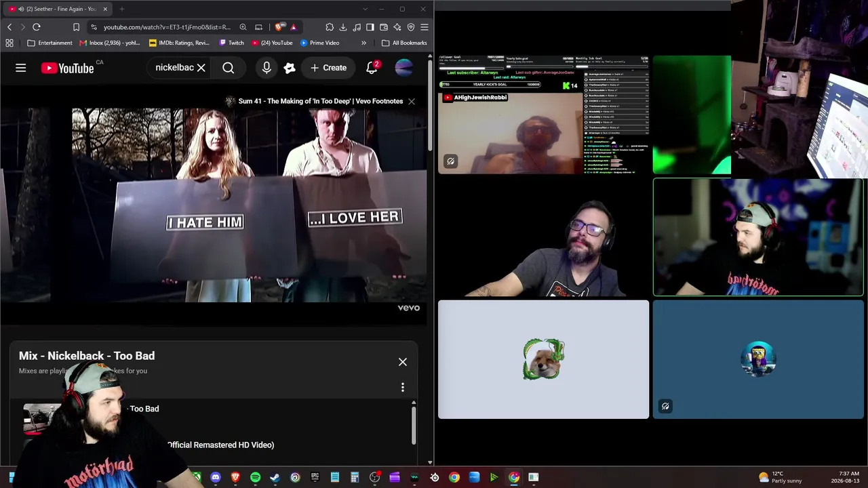Go to the YouTube home logo
The height and width of the screenshot is (488, 868).
pos(68,68)
